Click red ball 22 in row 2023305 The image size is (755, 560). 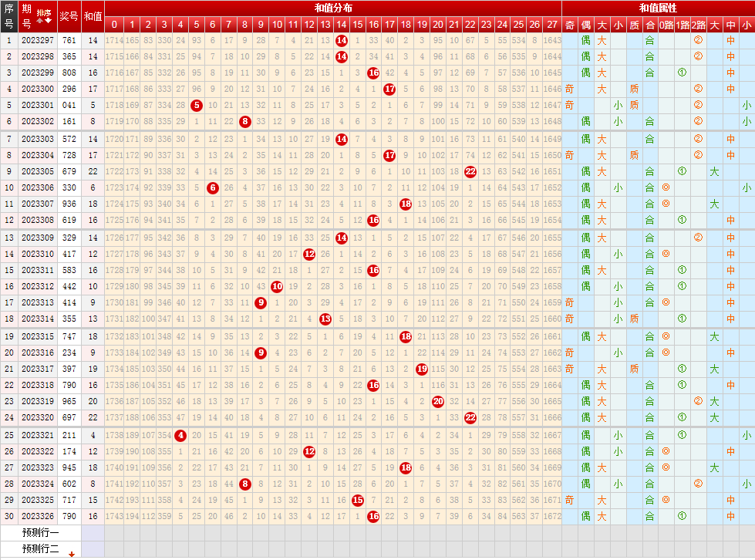[470, 171]
